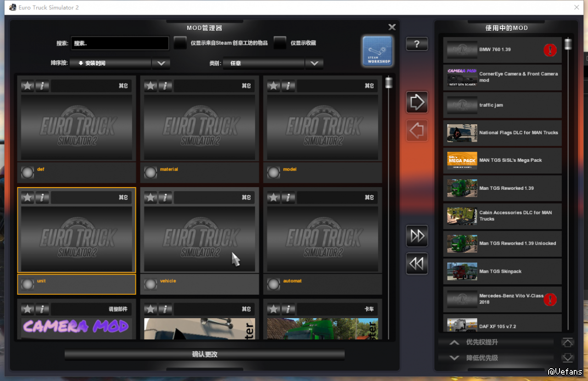Image resolution: width=588 pixels, height=381 pixels.
Task: Select BMW 760 1.39 in active mods
Action: 502,50
